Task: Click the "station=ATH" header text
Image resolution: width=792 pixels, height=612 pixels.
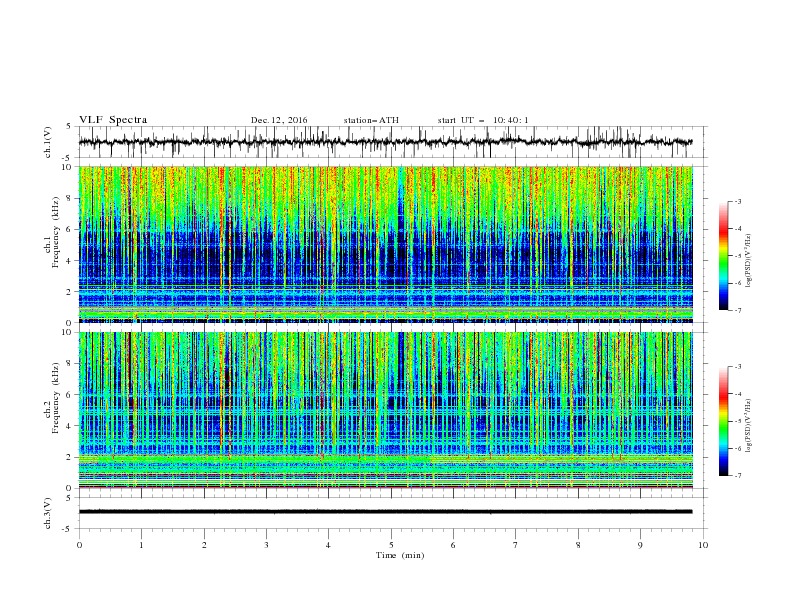Action: (371, 120)
